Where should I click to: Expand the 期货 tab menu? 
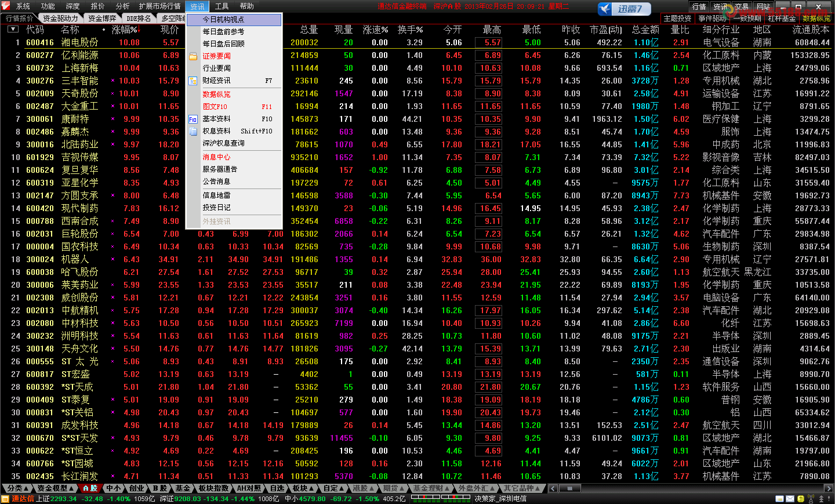(393, 488)
